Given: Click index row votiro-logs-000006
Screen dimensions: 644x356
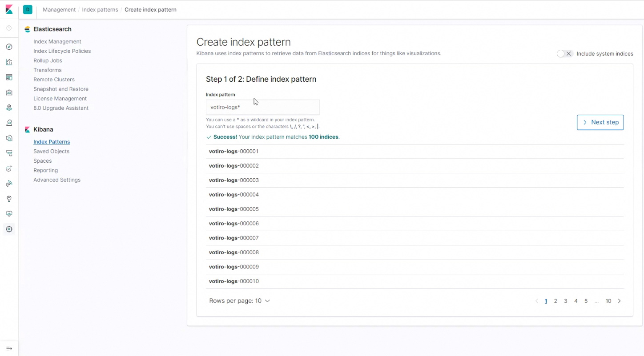Looking at the screenshot, I should coord(415,224).
